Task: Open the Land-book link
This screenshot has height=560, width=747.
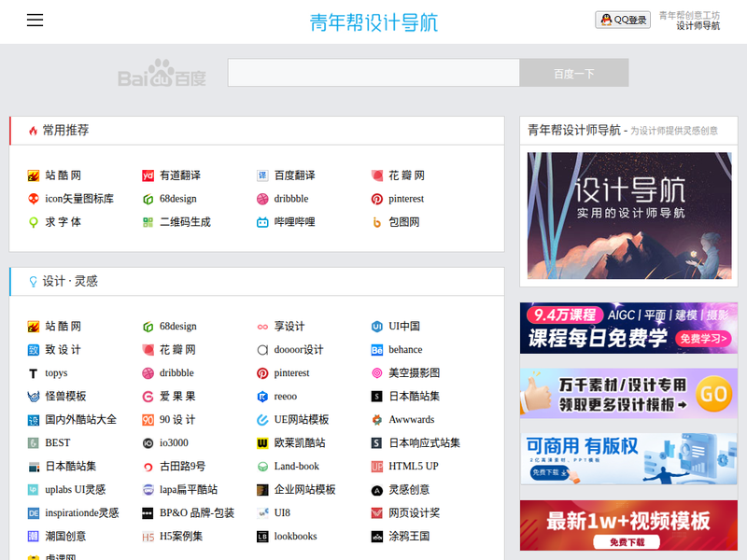Action: pyautogui.click(x=296, y=466)
